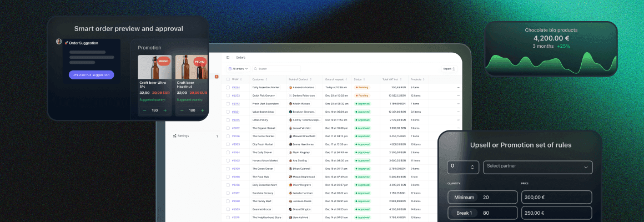Check the Quick Pick Grocery row checkbox
Viewport: 644px width, 222px height.
pyautogui.click(x=228, y=95)
